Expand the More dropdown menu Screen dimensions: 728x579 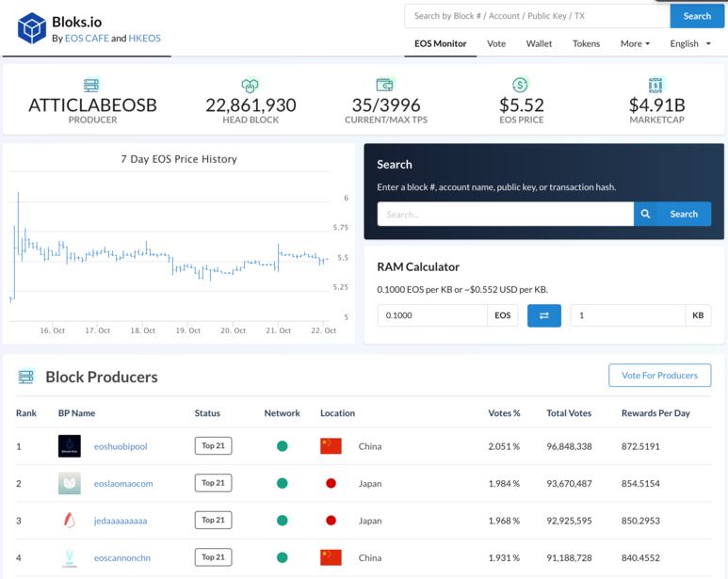point(635,43)
